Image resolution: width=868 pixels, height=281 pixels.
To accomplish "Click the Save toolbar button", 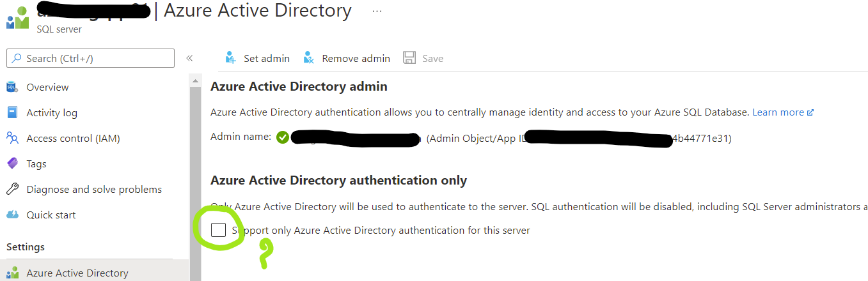I will [423, 58].
